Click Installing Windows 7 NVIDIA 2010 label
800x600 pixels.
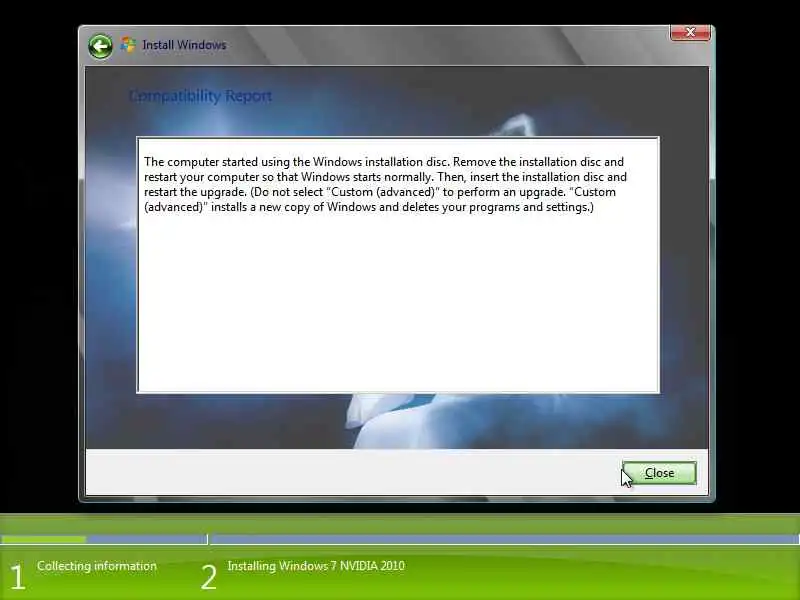point(316,566)
